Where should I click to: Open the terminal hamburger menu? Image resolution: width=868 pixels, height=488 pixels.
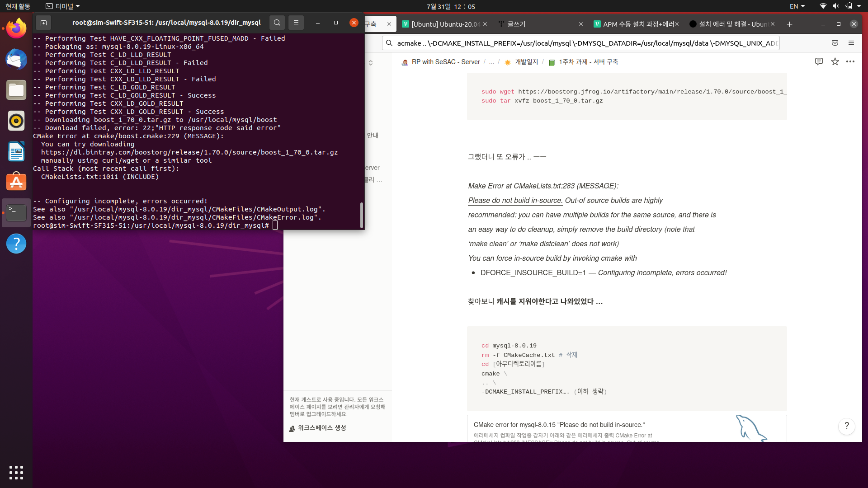[x=296, y=23]
